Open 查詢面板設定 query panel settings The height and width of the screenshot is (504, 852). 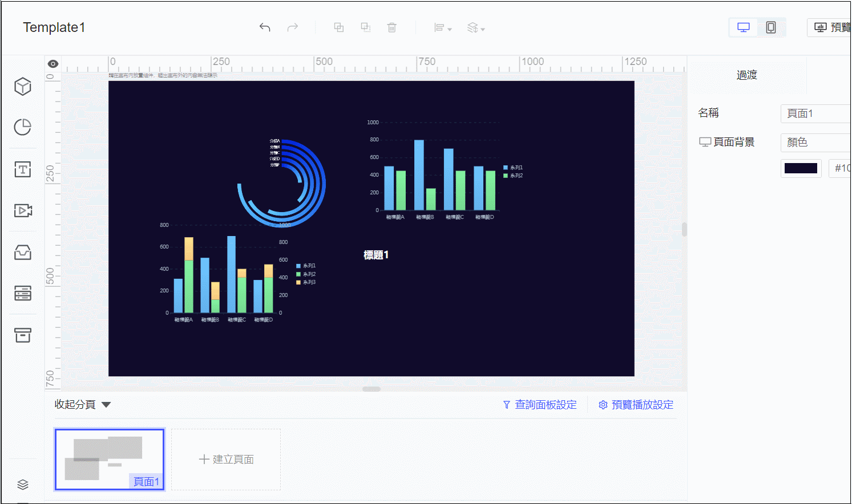click(x=540, y=405)
